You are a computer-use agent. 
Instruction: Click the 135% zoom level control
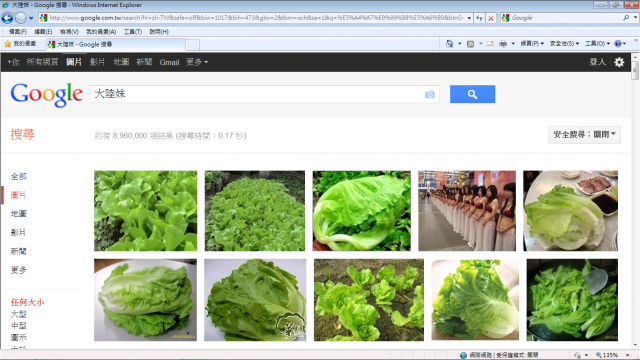[613, 355]
